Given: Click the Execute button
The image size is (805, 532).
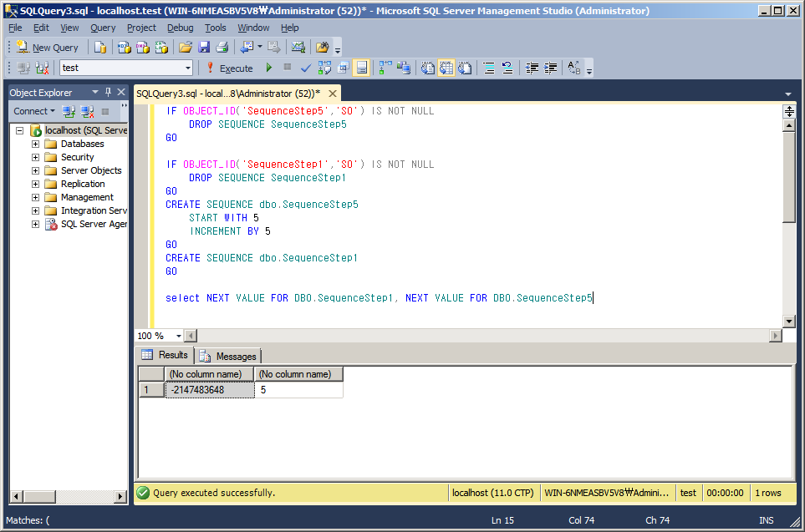Looking at the screenshot, I should pos(230,68).
